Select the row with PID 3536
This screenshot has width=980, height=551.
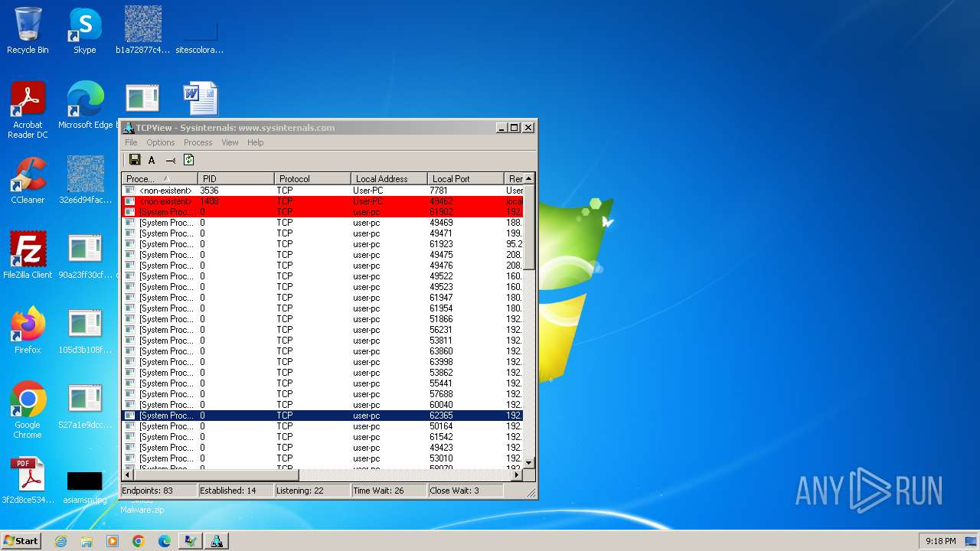click(x=322, y=191)
